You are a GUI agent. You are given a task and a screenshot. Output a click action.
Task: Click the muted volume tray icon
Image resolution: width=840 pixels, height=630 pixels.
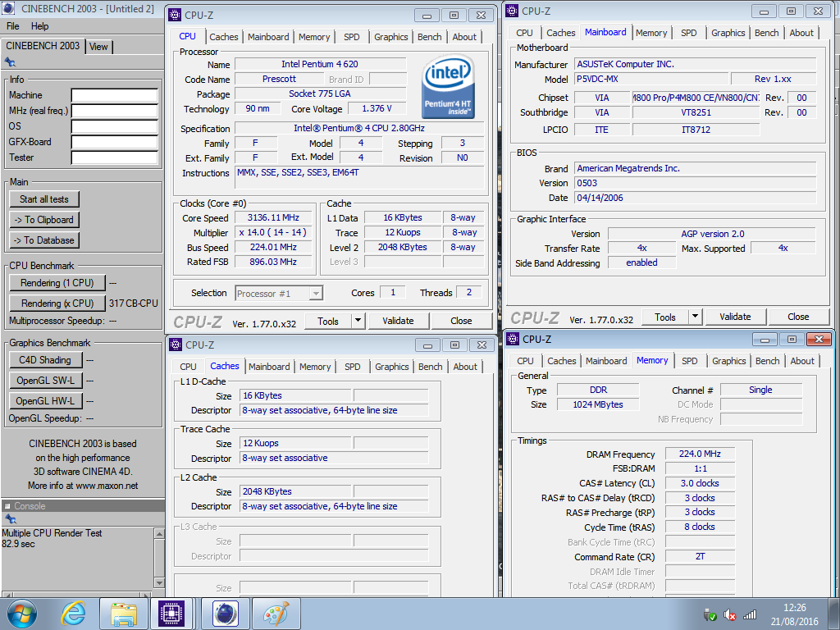[x=729, y=614]
